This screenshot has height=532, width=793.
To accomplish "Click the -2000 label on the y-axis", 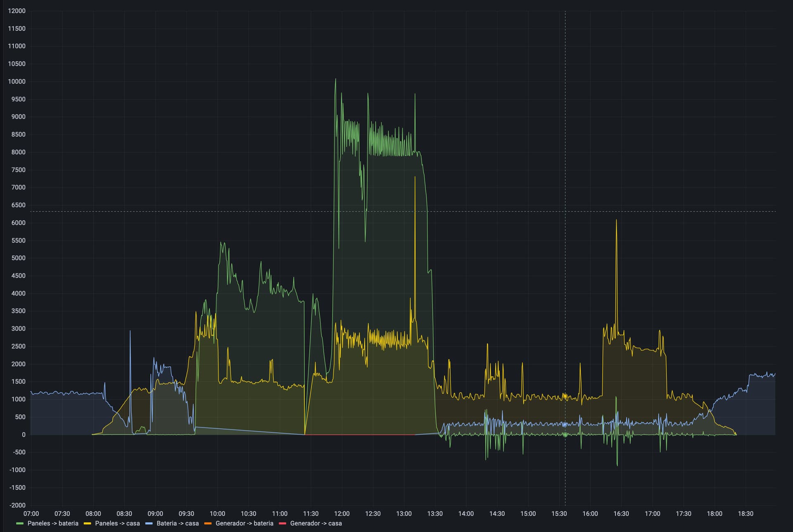I will (17, 506).
